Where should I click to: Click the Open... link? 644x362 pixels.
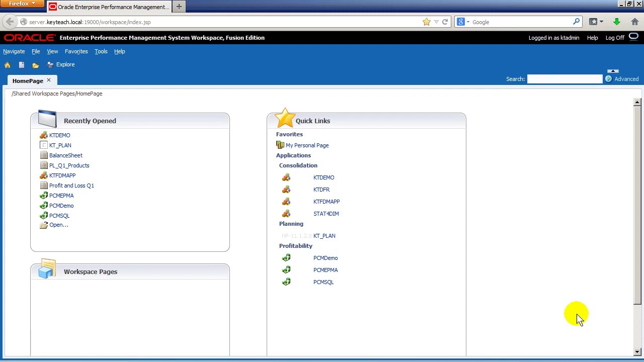(x=59, y=225)
